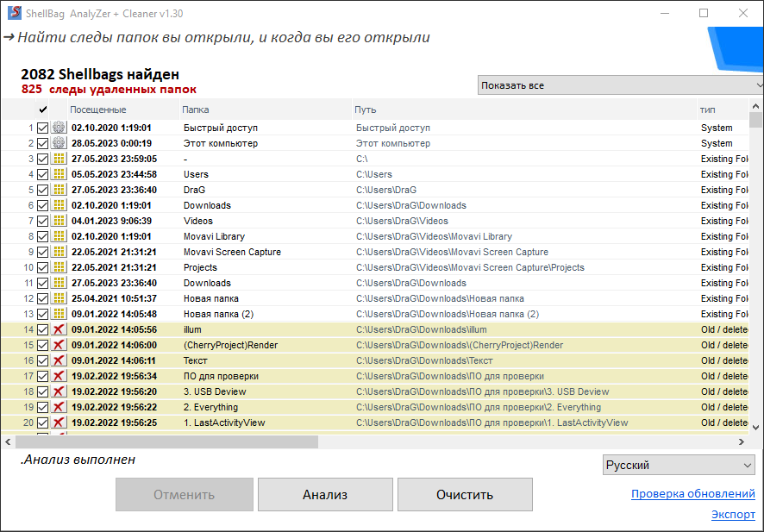Click the horizontal scrollbar thumb under the list
Viewport: 764px width, 532px height.
[x=166, y=441]
